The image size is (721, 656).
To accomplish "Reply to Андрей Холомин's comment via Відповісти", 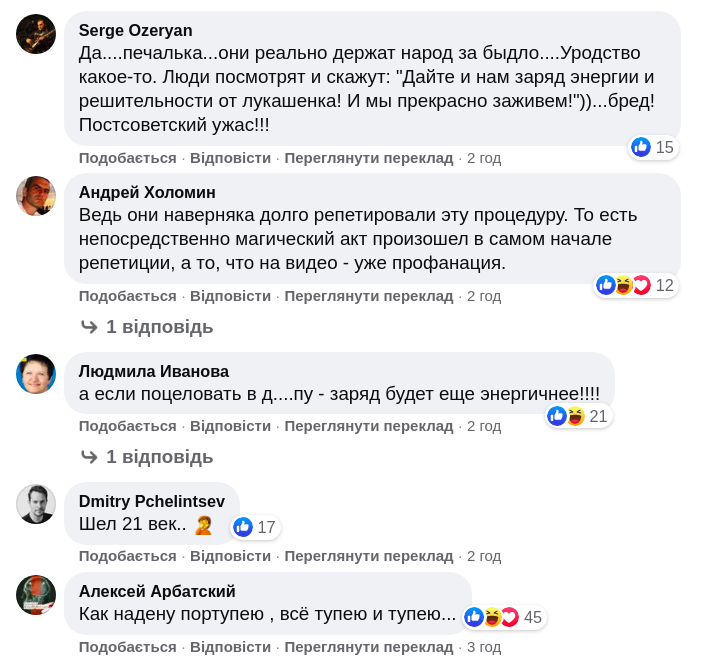I will (x=230, y=296).
